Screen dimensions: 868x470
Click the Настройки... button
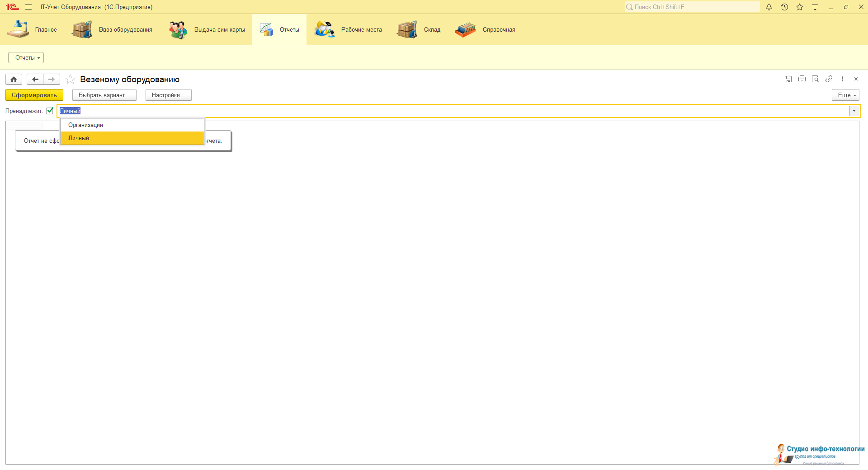[x=168, y=95]
